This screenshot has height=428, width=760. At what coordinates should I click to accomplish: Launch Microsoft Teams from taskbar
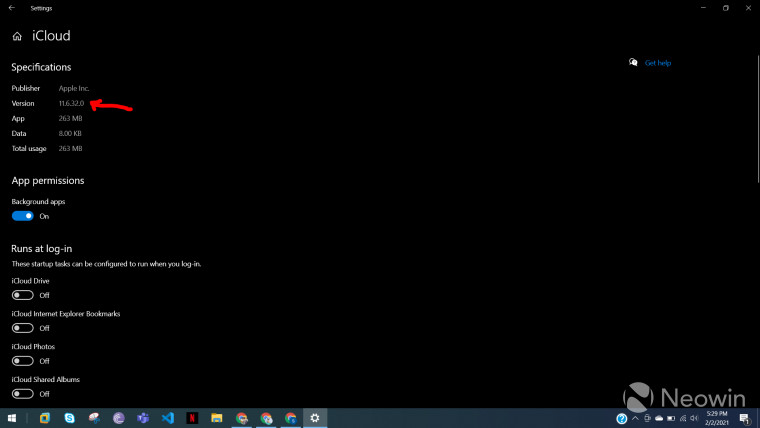pos(143,418)
